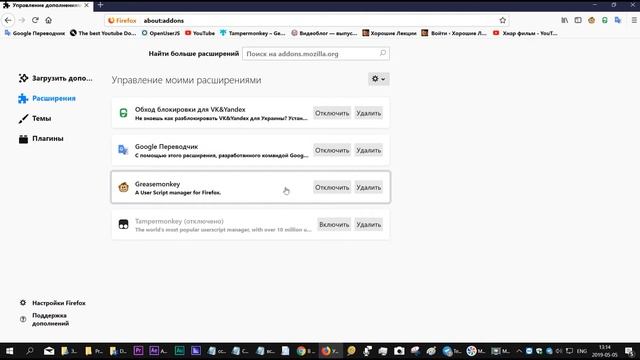Viewport: 640px width, 360px height.
Task: Open Adobe Premiere Pro in taskbar
Action: click(x=138, y=351)
